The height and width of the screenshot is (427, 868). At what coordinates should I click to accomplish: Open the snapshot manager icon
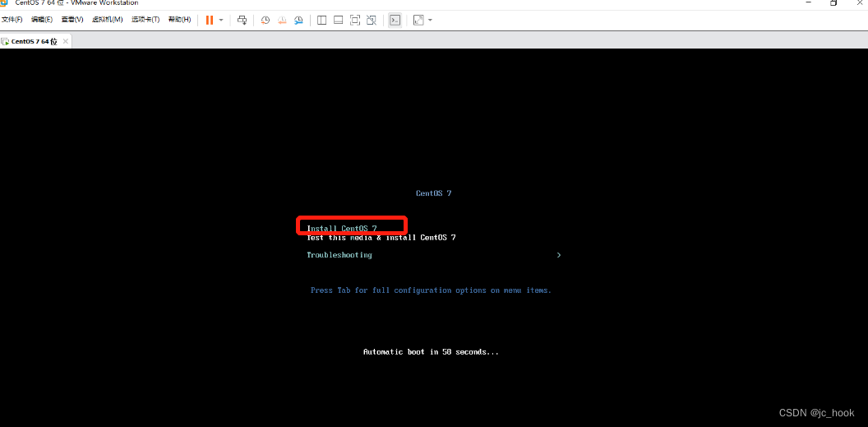(x=298, y=20)
